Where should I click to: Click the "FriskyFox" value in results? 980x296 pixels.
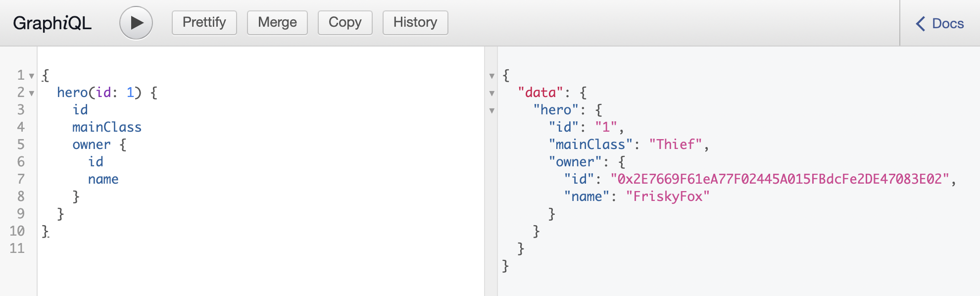tap(668, 197)
